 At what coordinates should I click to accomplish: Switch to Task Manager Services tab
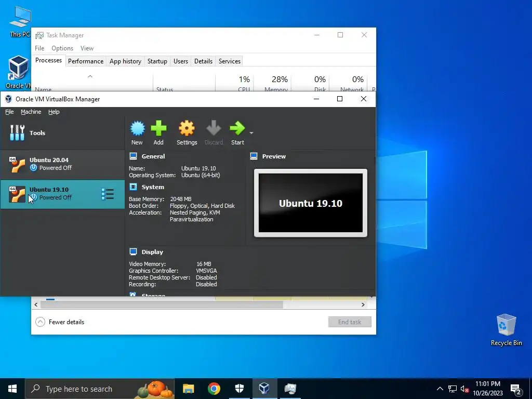point(229,61)
